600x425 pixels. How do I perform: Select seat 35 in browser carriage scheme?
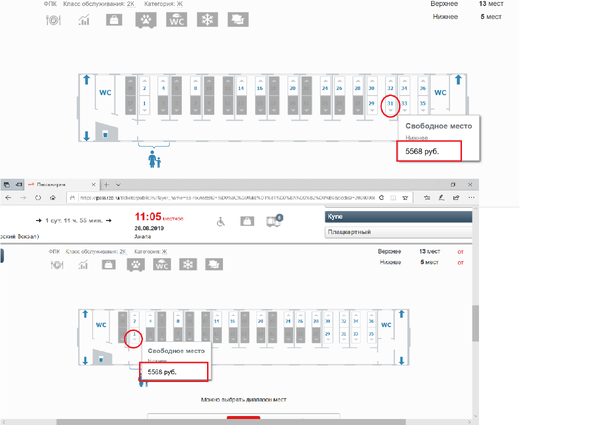pyautogui.click(x=371, y=335)
